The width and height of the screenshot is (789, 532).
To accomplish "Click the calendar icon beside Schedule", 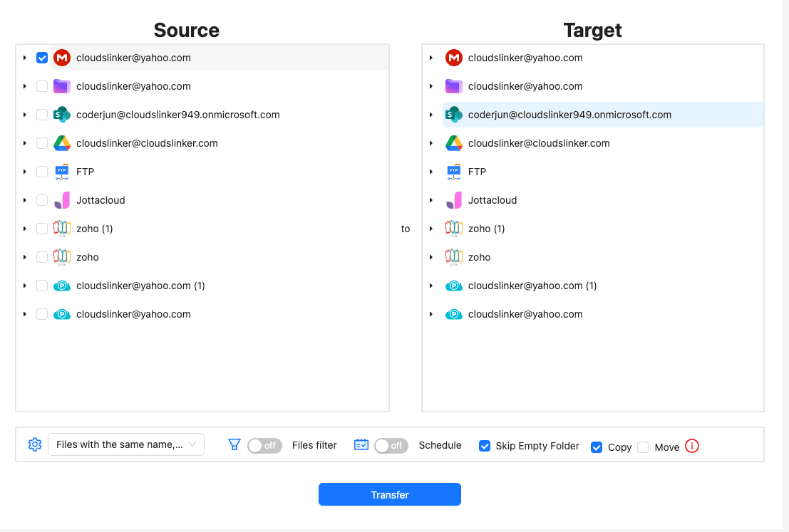I will click(x=361, y=444).
